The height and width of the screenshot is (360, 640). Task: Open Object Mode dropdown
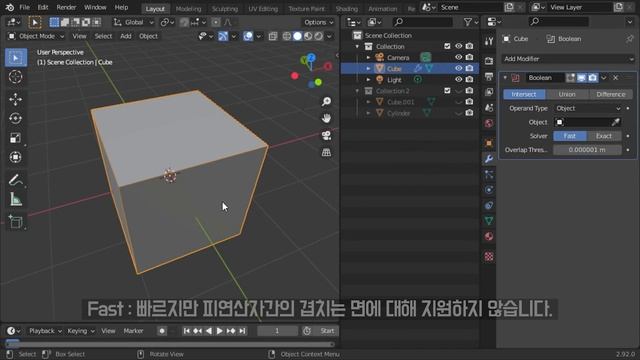click(x=36, y=36)
